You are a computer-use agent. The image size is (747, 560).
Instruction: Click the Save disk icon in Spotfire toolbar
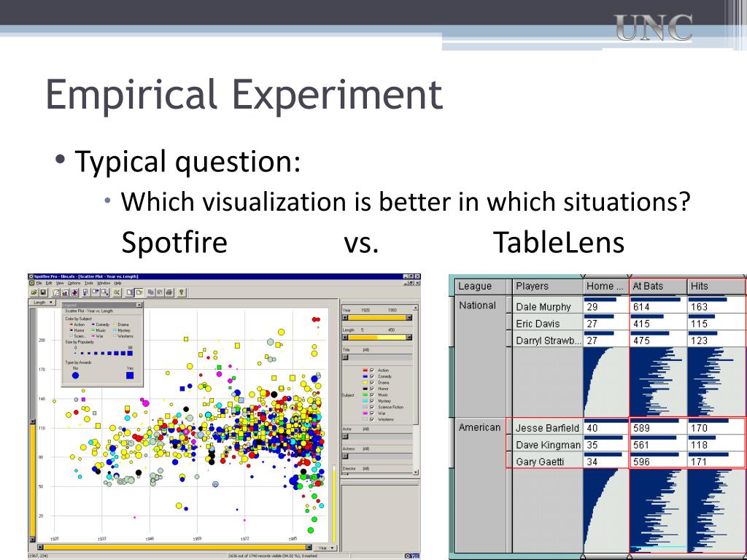(43, 292)
